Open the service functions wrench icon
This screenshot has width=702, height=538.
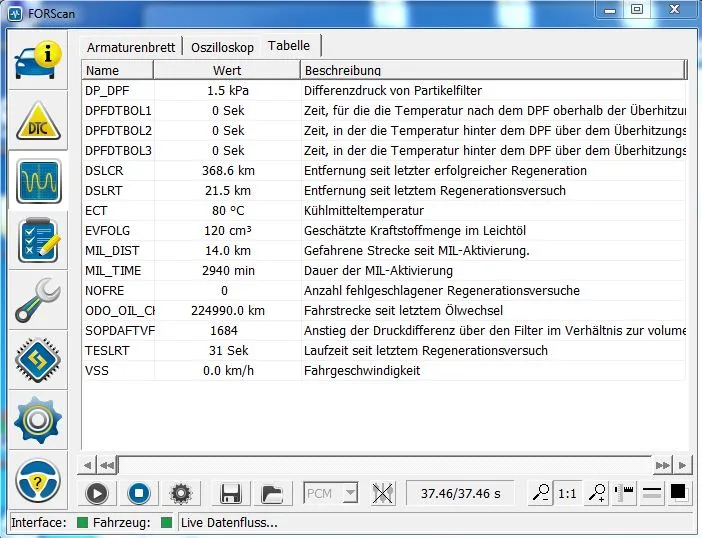[x=39, y=301]
